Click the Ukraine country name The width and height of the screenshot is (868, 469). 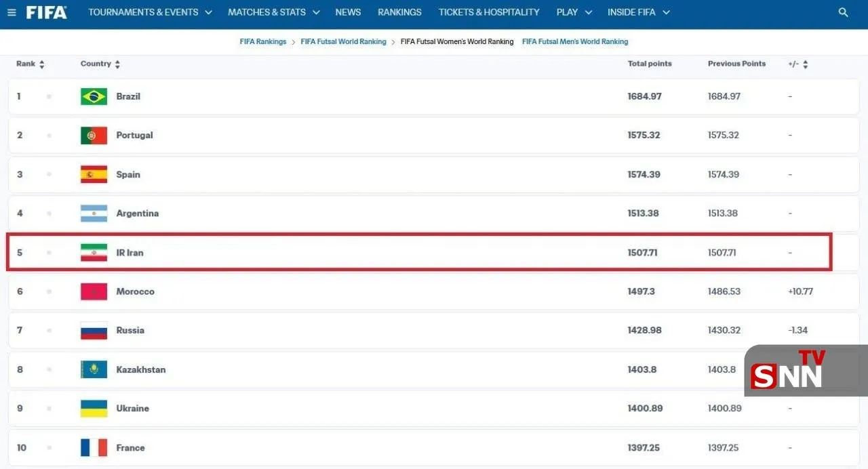(132, 409)
